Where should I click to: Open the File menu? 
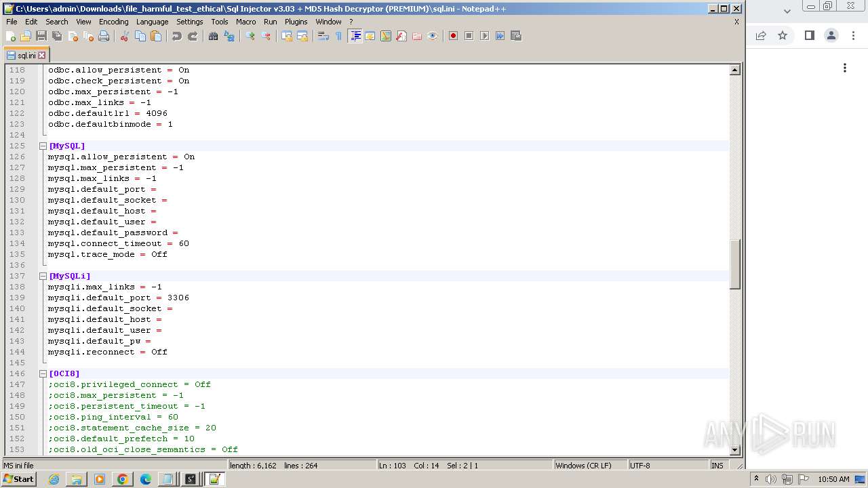tap(12, 22)
